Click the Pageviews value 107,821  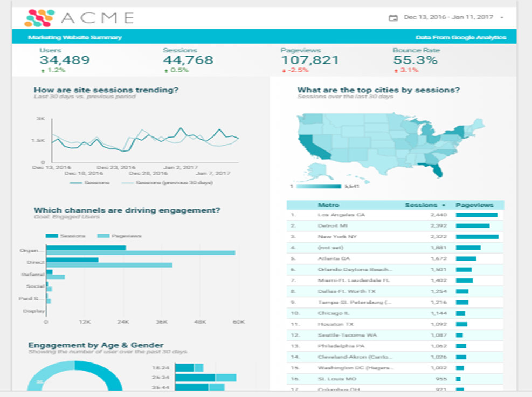[x=310, y=60]
